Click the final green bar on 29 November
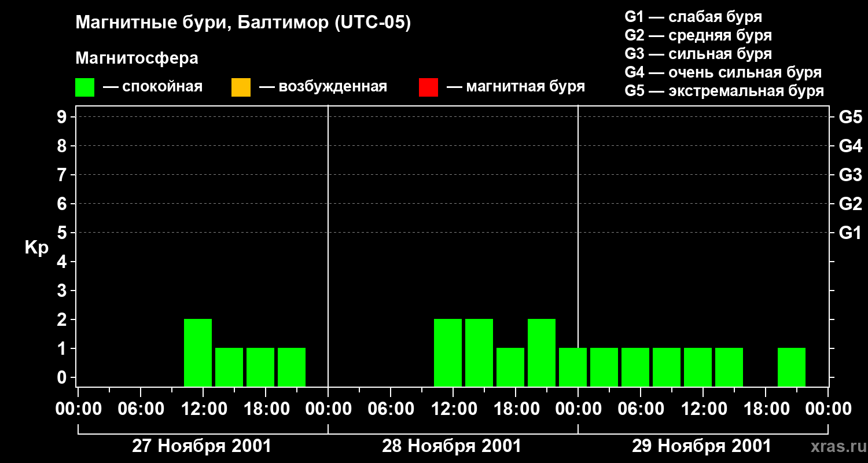The width and height of the screenshot is (868, 463). tap(792, 367)
